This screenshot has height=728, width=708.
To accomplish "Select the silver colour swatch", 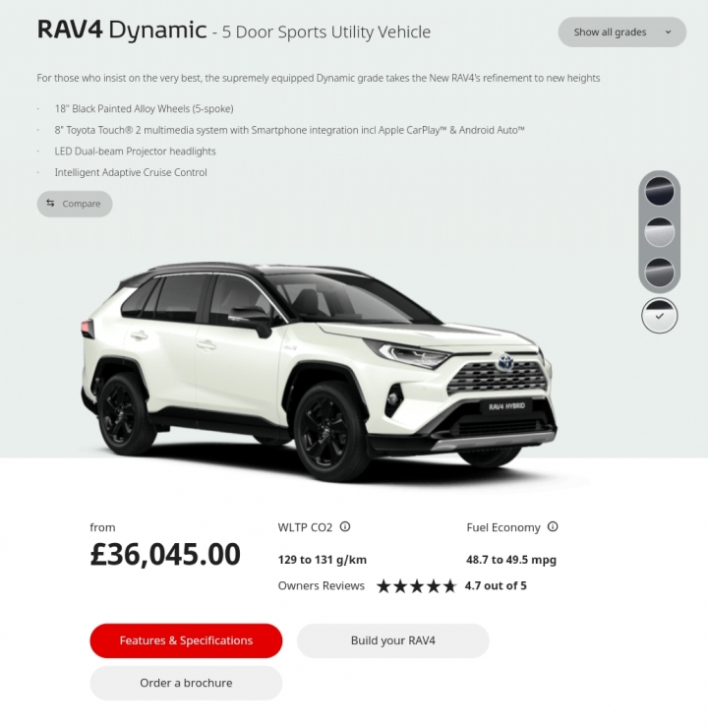I will click(659, 231).
